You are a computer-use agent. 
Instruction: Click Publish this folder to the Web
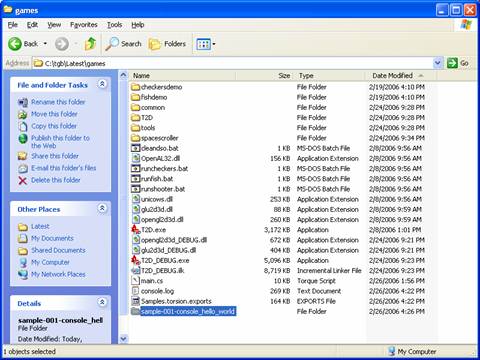(x=60, y=142)
